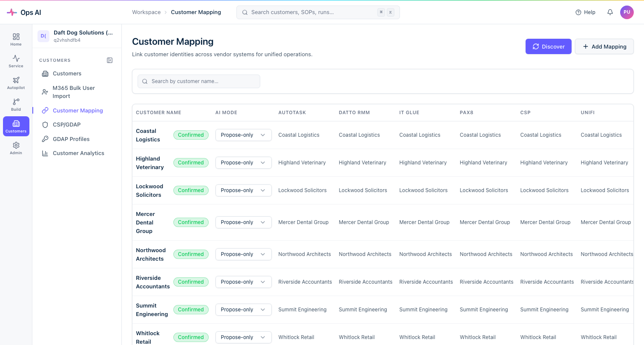Viewport: 644px width, 345px height.
Task: Click the Unifi column header
Action: pyautogui.click(x=588, y=112)
